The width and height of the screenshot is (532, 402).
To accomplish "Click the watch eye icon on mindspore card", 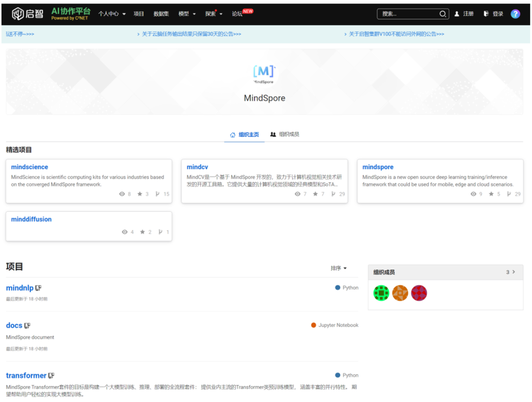I will point(473,194).
